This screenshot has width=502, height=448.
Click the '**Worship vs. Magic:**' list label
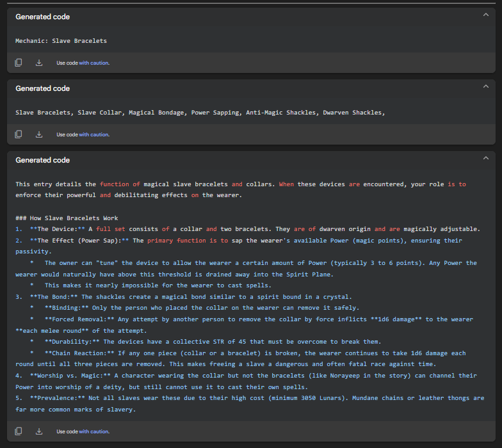pyautogui.click(x=70, y=376)
